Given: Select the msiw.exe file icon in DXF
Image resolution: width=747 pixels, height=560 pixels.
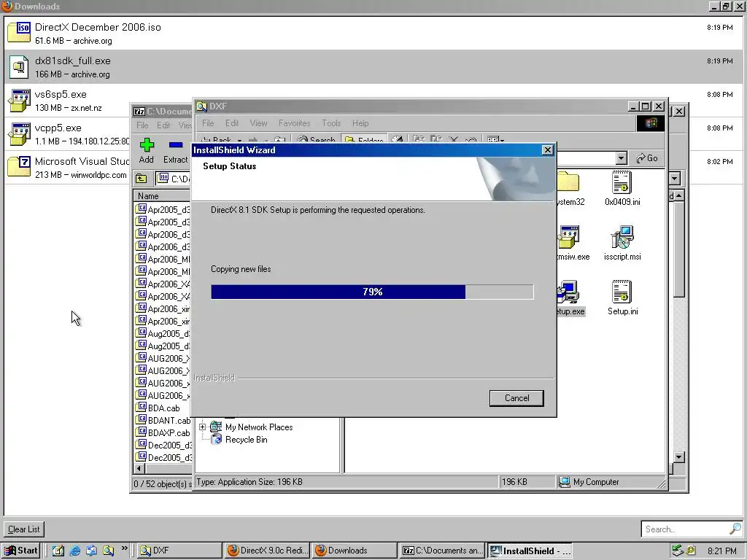Looking at the screenshot, I should point(568,238).
